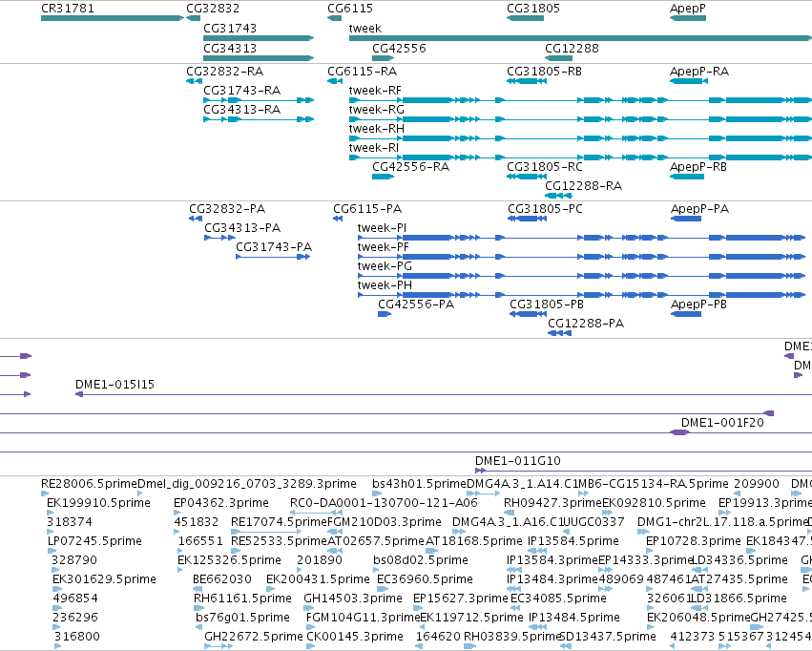Select EST SD13437.5prime
The height and width of the screenshot is (651, 812).
566,646
